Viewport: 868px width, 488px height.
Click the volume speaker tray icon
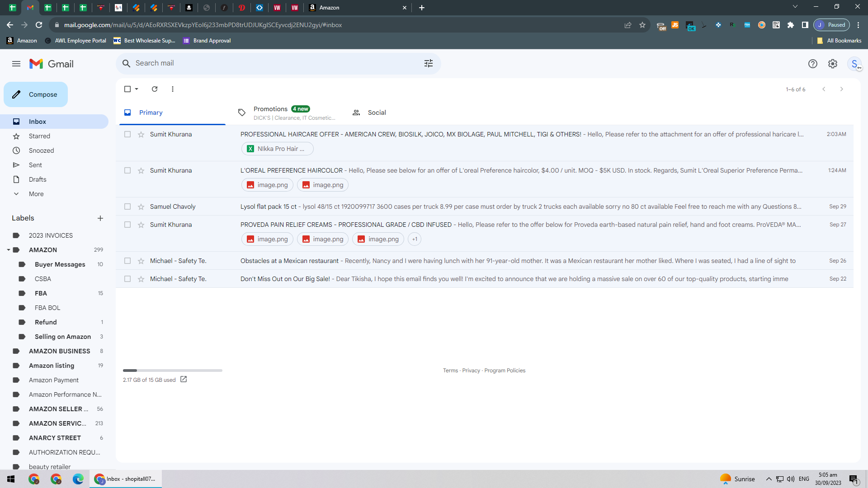(791, 479)
